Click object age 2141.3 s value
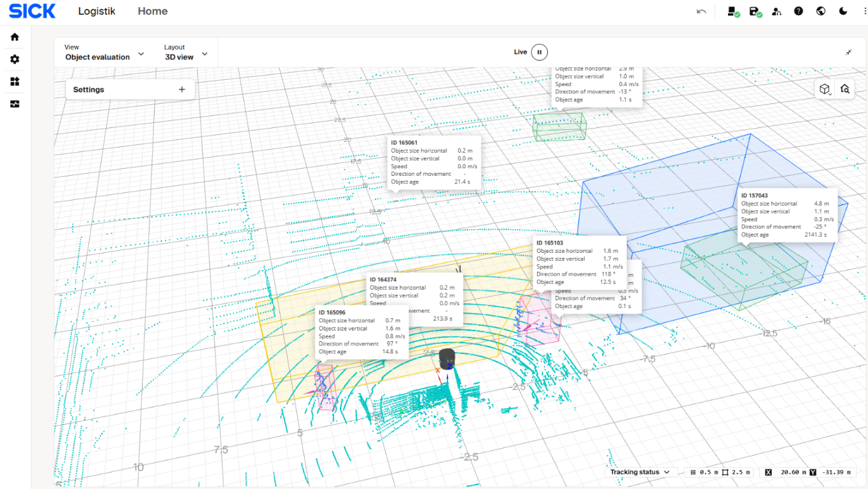868x489 pixels. (815, 235)
